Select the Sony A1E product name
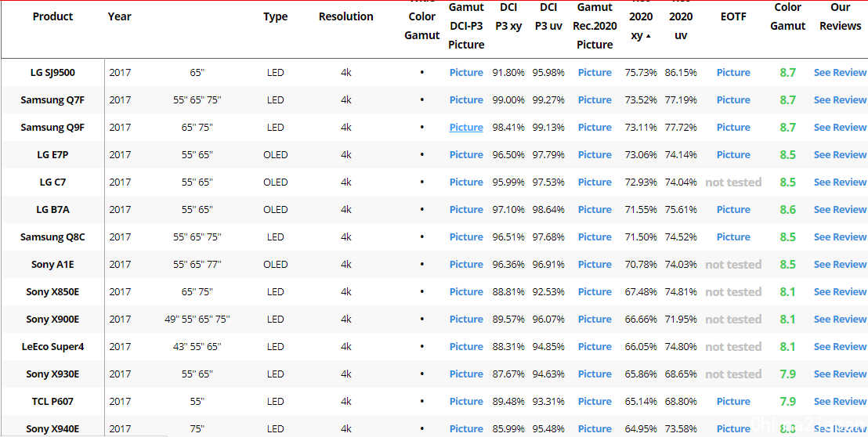 52,265
